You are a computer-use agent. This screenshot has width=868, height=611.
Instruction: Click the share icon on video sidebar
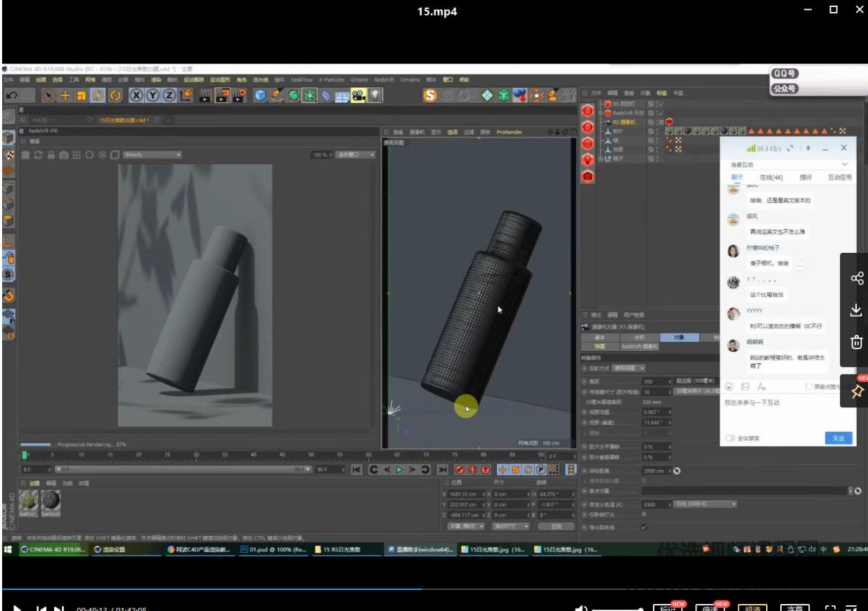tap(856, 279)
